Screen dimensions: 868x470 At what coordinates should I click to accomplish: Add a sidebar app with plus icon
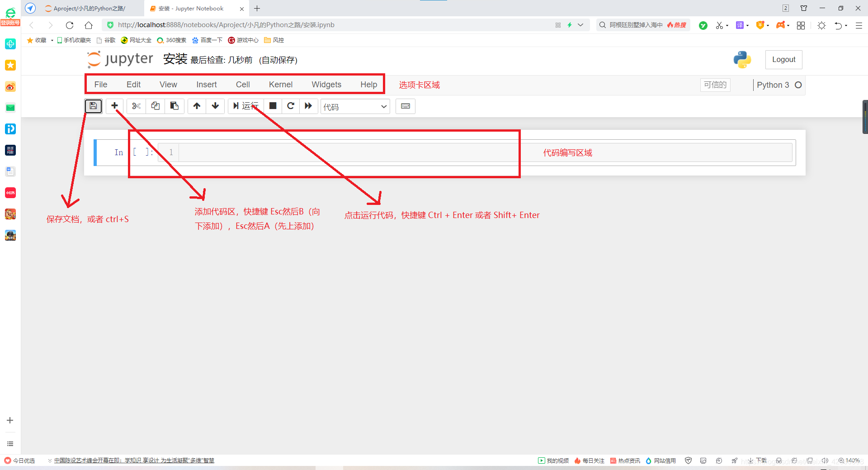coord(10,420)
